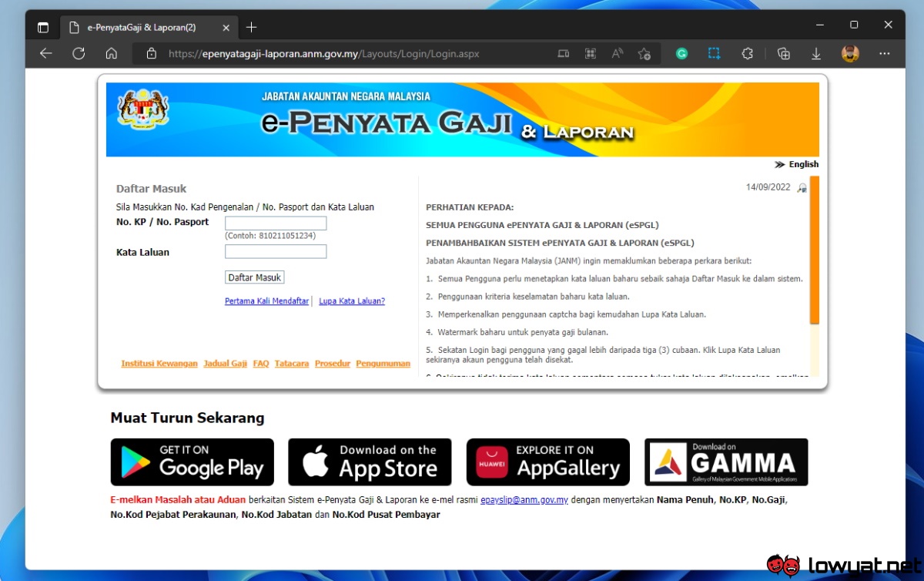This screenshot has height=581, width=924.
Task: Show browser Downloads
Action: coord(816,54)
